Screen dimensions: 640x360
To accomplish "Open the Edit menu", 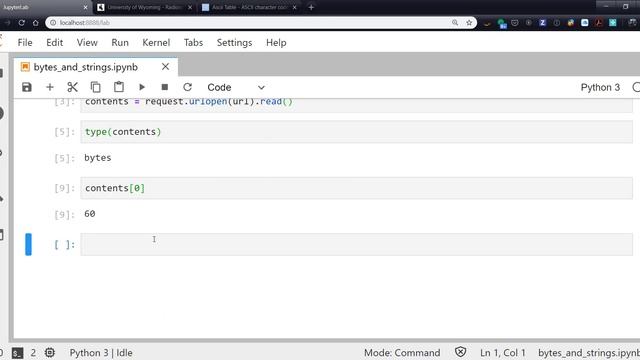I will (x=55, y=42).
